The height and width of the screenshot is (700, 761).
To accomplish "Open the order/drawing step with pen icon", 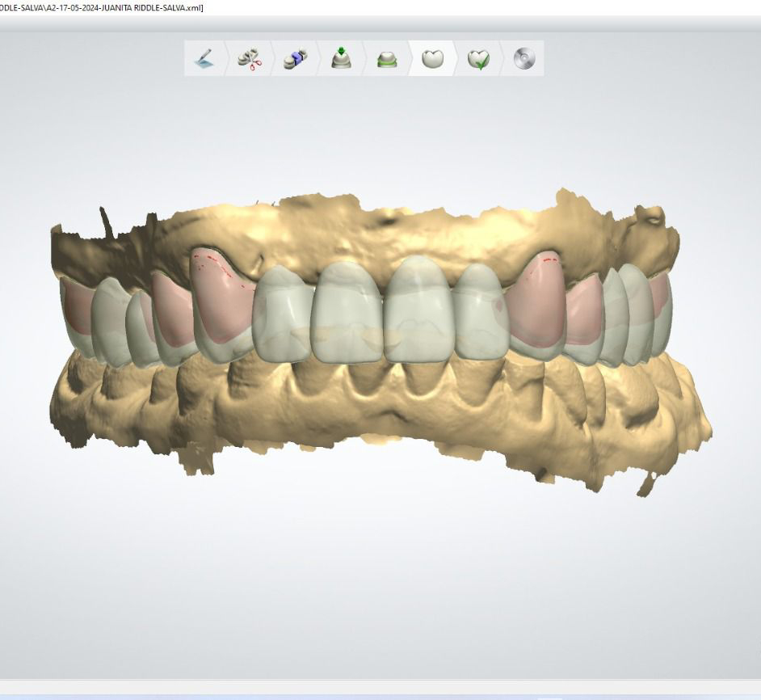I will [x=205, y=59].
